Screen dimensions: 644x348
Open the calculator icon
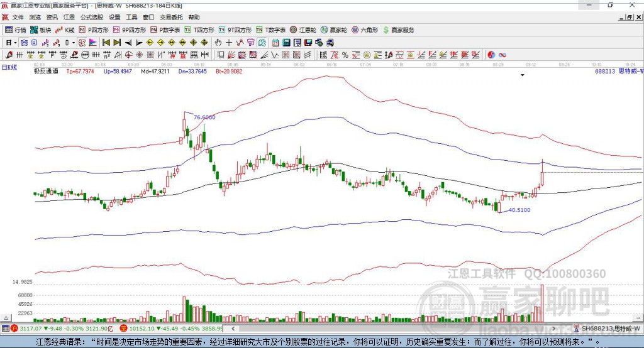[x=286, y=43]
